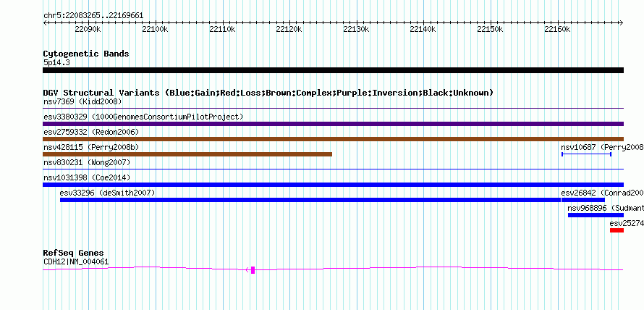
Task: Click the right arrow of the ruler
Action: (622, 22)
